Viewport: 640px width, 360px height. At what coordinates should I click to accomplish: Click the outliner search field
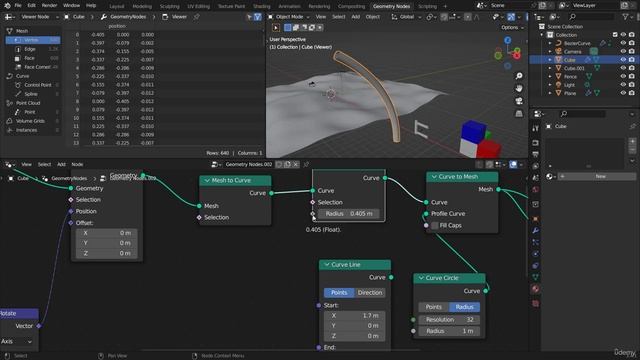tap(591, 17)
